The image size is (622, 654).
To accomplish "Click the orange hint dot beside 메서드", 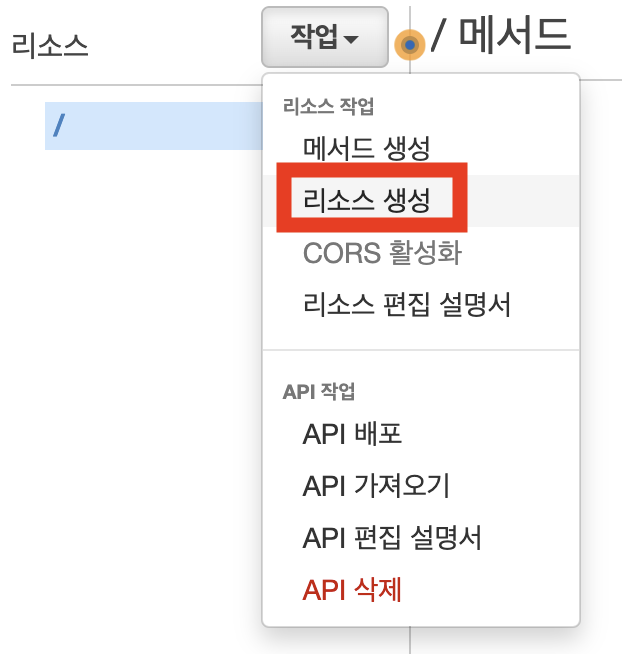I will [410, 45].
